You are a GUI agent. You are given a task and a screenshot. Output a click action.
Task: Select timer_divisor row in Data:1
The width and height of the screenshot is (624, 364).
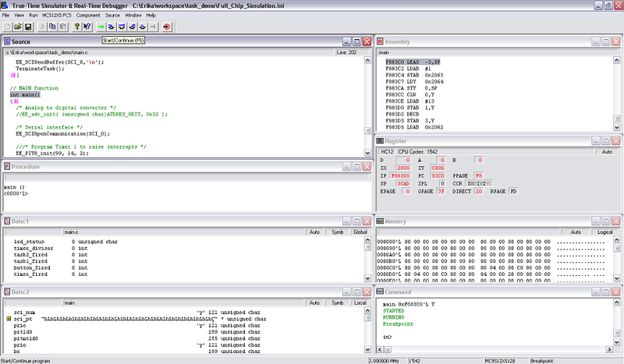[x=51, y=248]
